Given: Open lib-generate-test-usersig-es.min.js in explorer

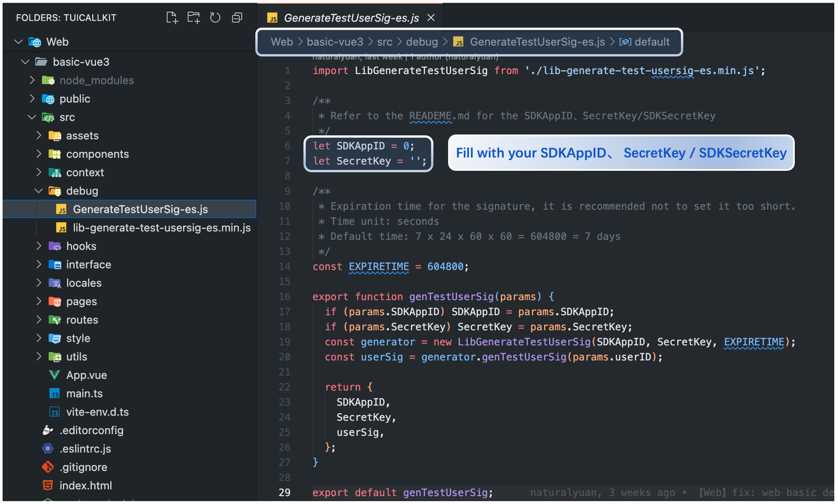Looking at the screenshot, I should [161, 228].
